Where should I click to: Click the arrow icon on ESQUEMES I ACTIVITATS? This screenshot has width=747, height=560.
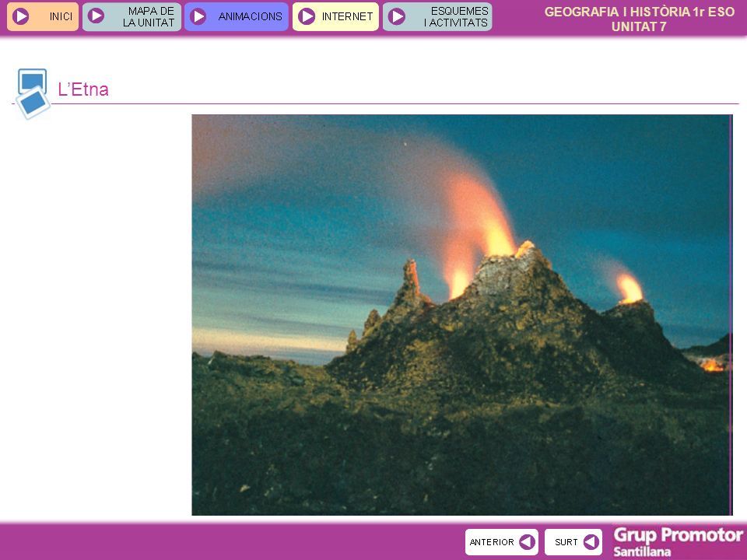coord(396,16)
